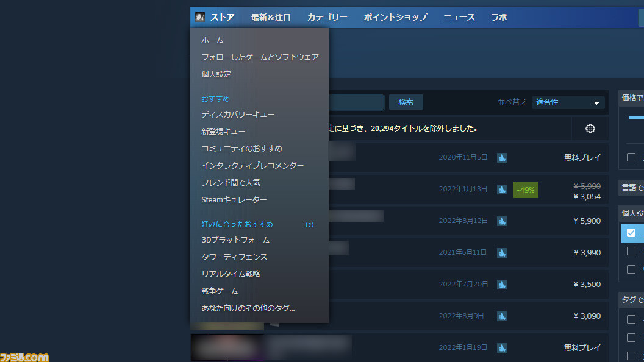Viewport: 644px width, 362px height.
Task: Click the 20,294タイトルを除外しました notice text
Action: point(424,129)
